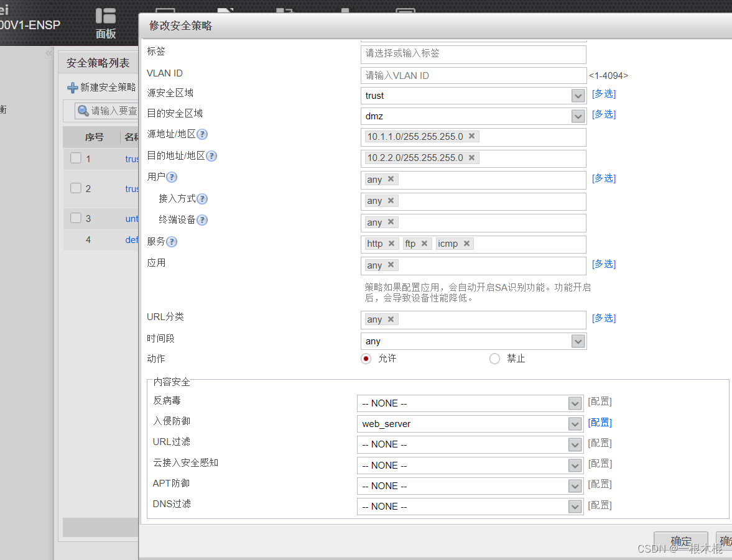Open help icon next to 终端设备
This screenshot has width=732, height=560.
coord(202,220)
